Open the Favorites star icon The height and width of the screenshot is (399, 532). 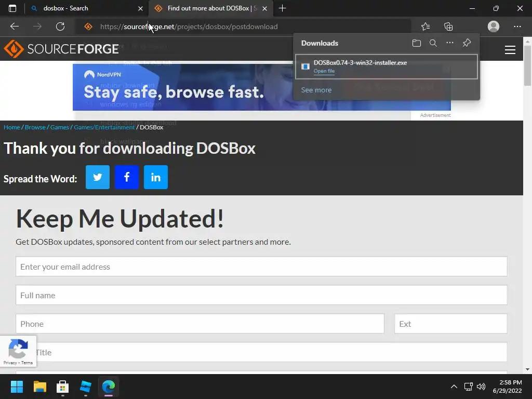425,26
